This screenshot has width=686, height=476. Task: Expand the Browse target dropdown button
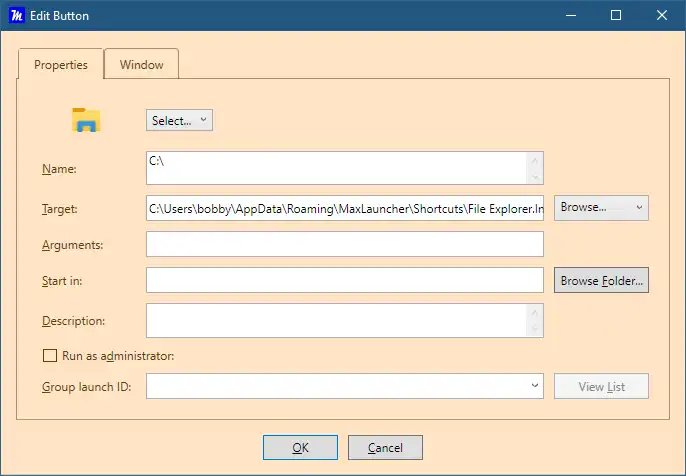602,207
